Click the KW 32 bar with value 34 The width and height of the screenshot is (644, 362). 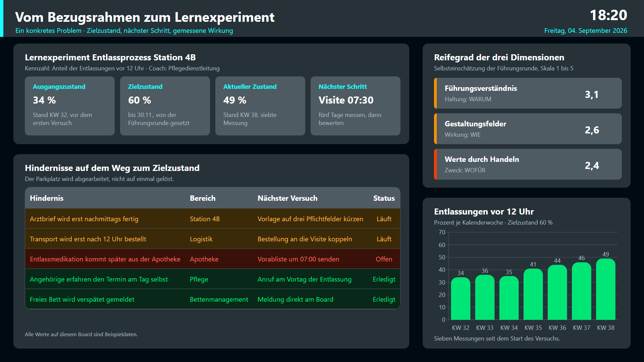[461, 298]
